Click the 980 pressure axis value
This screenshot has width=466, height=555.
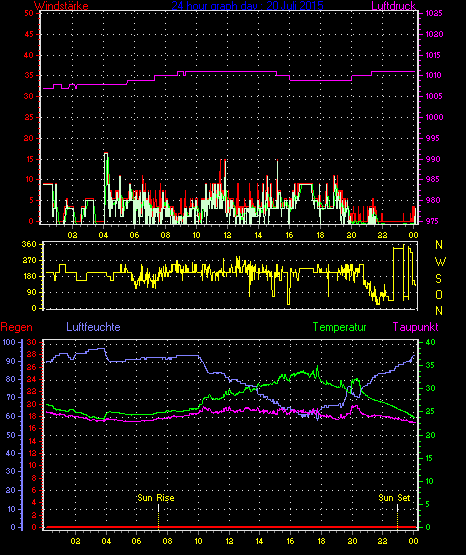tap(433, 200)
